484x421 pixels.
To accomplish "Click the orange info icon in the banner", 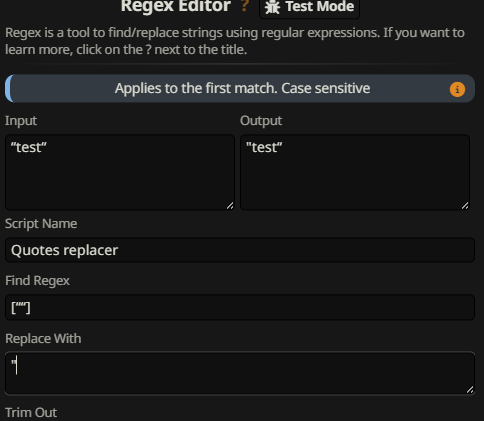I will click(x=457, y=89).
